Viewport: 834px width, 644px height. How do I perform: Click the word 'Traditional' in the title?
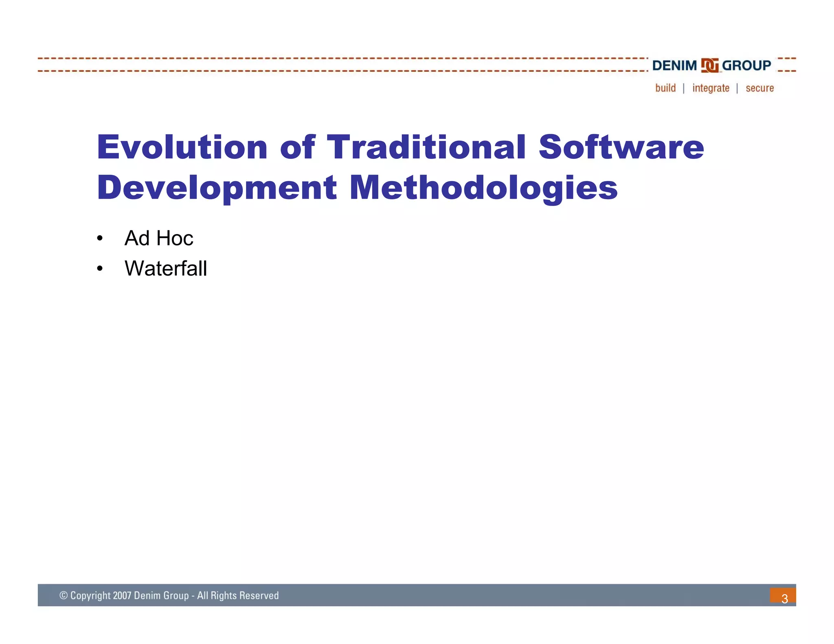tap(426, 147)
